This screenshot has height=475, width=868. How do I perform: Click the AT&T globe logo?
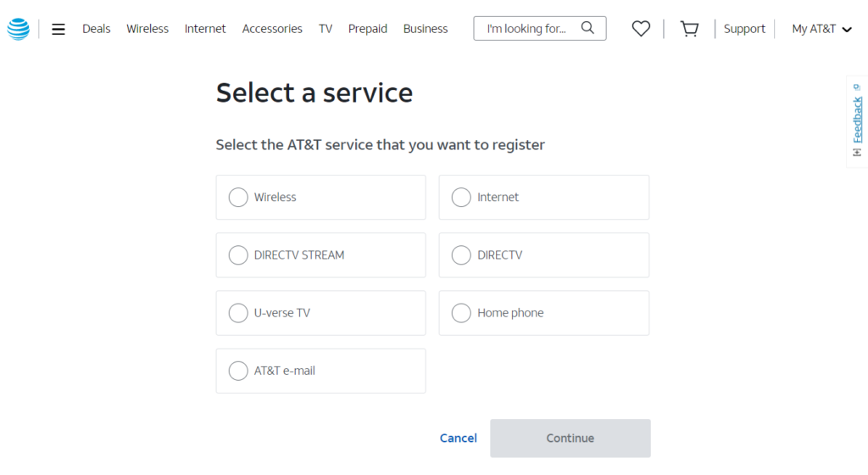19,29
